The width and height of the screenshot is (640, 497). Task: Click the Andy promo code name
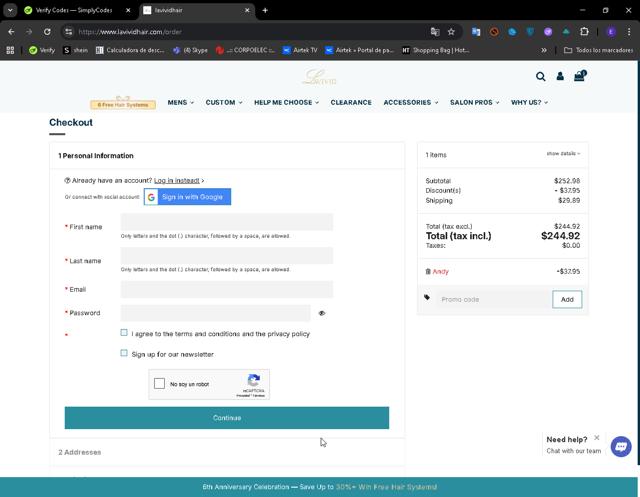click(x=440, y=271)
